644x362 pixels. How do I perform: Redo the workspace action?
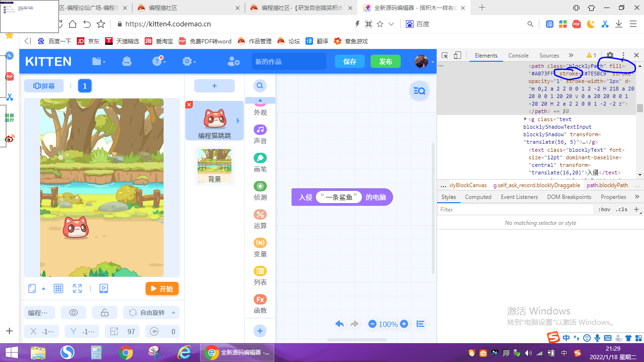point(355,324)
